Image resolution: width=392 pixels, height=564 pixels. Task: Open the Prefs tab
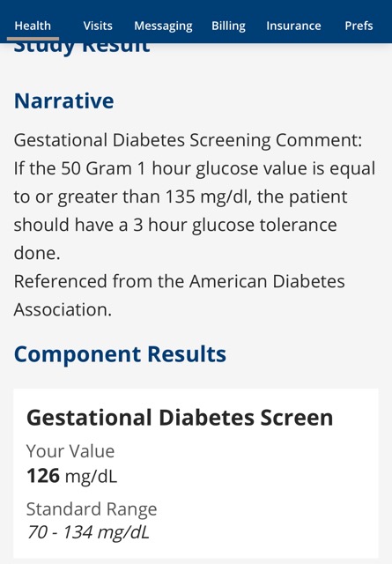click(x=359, y=26)
